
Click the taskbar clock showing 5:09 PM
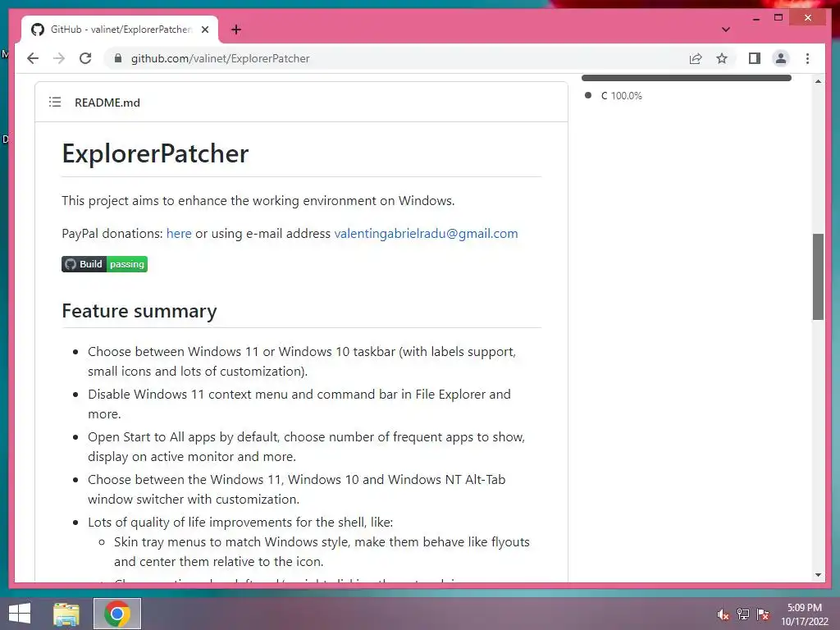804,614
